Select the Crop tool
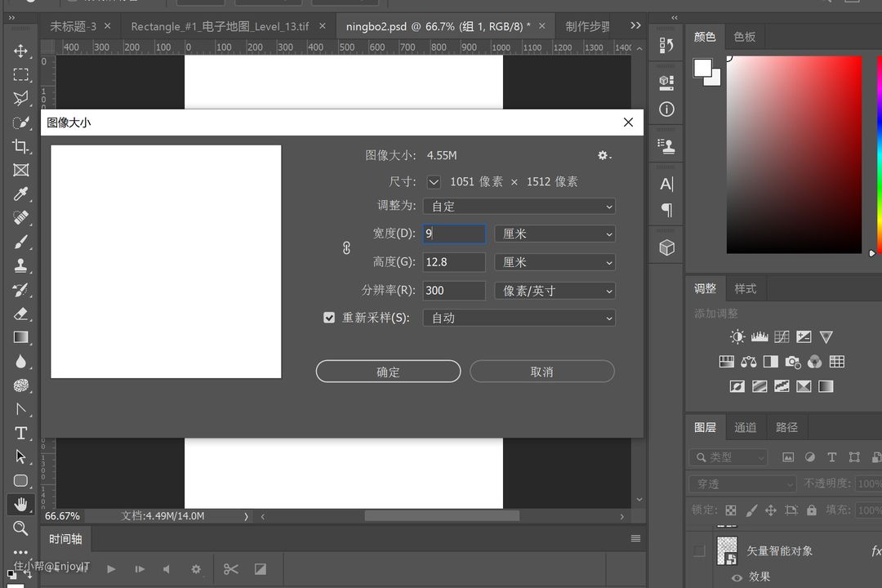This screenshot has width=882, height=588. tap(21, 146)
